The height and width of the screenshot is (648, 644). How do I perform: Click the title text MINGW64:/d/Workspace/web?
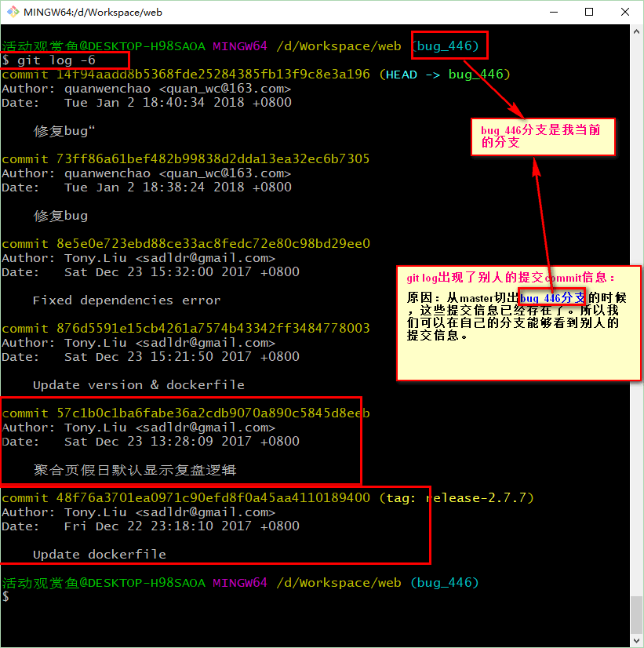(x=93, y=13)
